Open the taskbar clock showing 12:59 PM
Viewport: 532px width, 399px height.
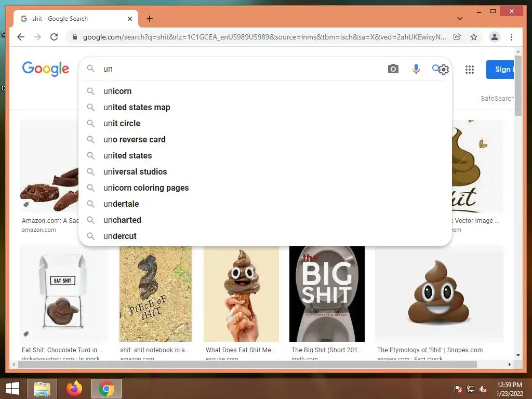click(510, 389)
